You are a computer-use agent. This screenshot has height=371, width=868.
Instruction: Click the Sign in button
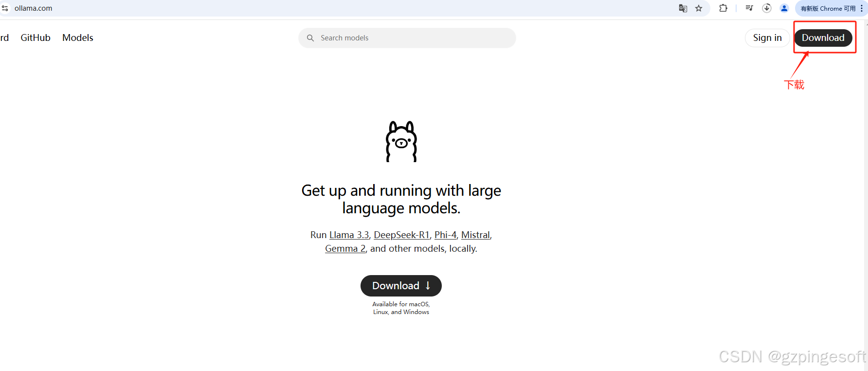click(x=767, y=37)
